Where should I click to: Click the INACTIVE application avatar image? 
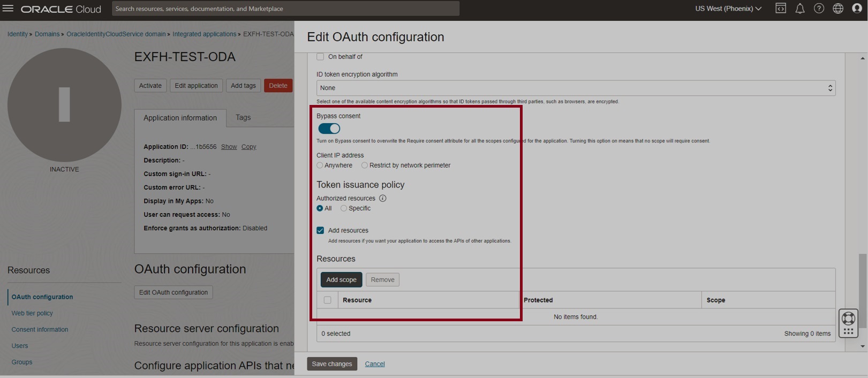tap(64, 105)
